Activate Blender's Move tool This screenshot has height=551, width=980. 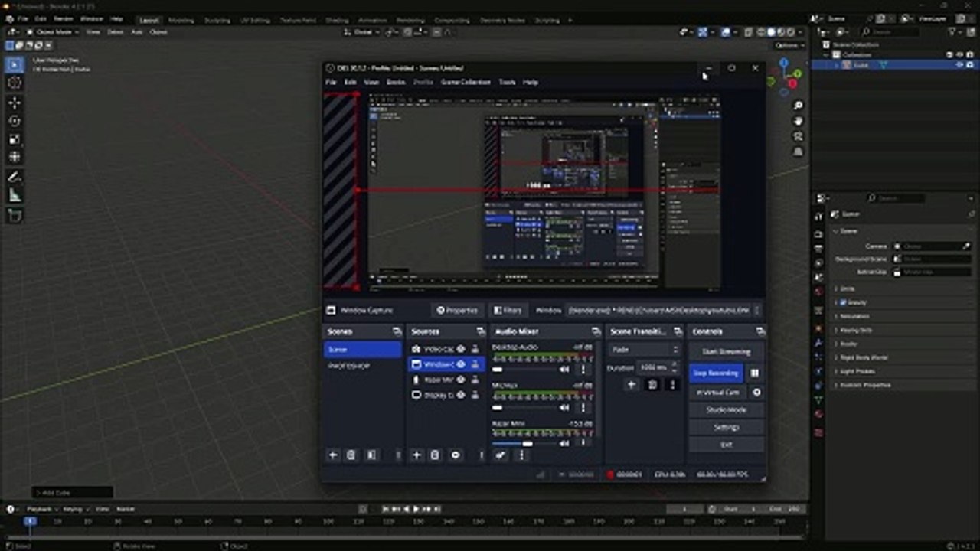pos(14,103)
